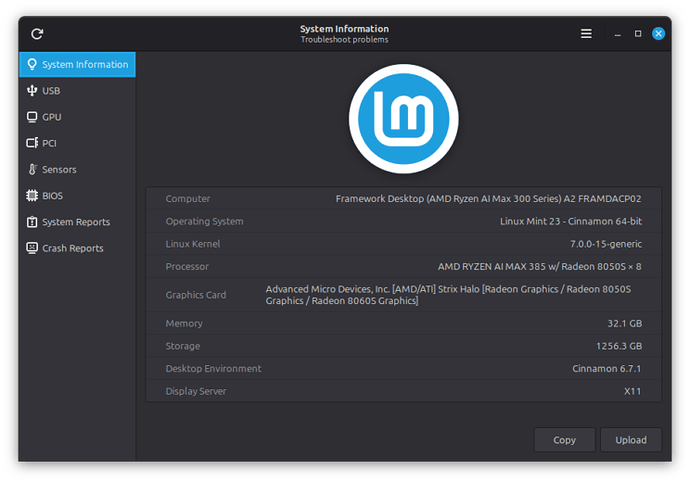Image resolution: width=690 pixels, height=482 pixels.
Task: Open the BIOS page
Action: click(x=77, y=195)
